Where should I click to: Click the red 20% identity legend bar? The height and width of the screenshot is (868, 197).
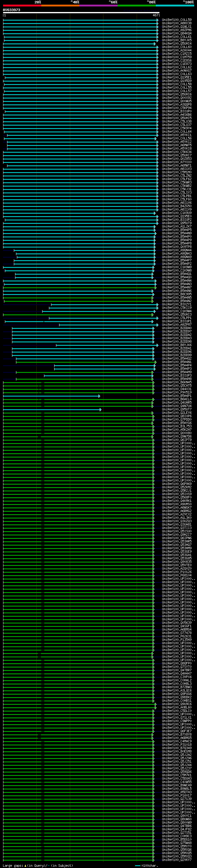pos(22,6)
